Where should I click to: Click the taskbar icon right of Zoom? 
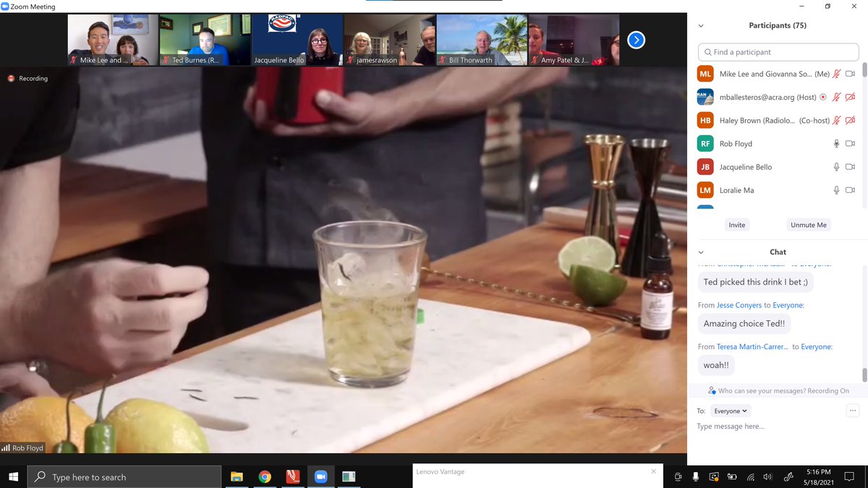tap(349, 476)
